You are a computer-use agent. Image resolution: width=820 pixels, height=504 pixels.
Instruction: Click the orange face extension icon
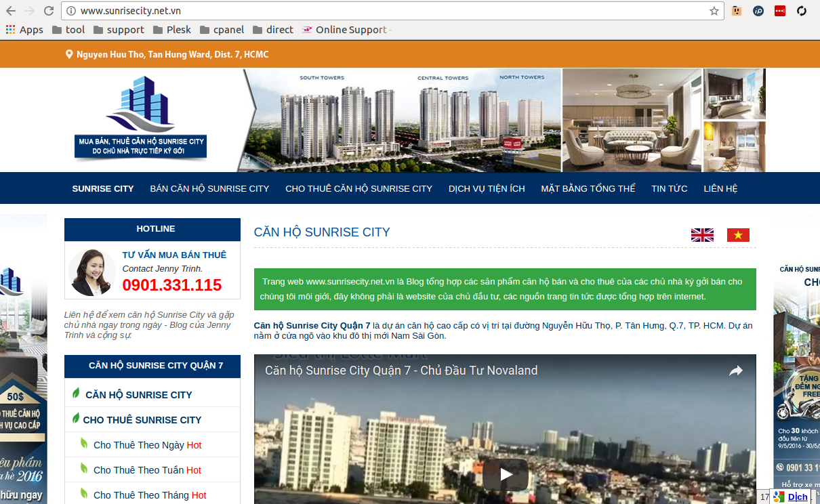(737, 11)
